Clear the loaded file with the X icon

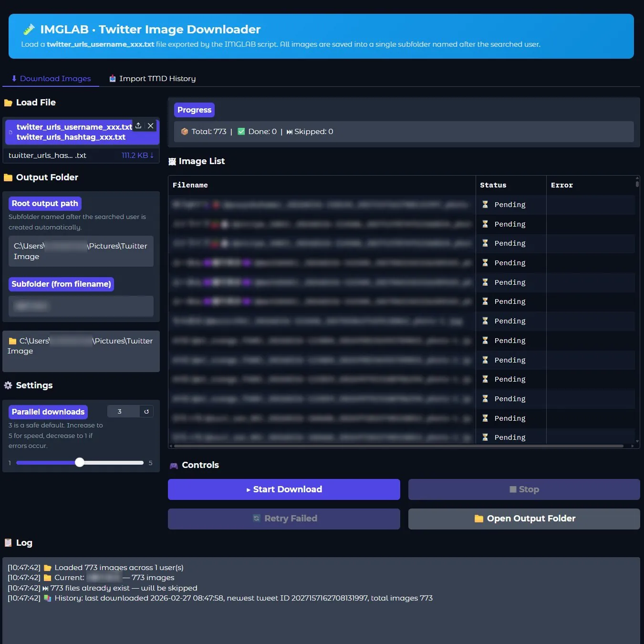click(151, 126)
